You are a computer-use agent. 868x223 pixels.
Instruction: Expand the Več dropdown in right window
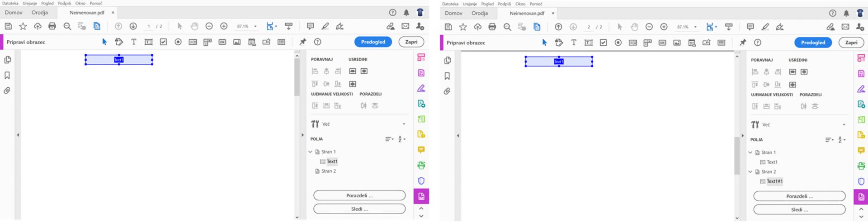coord(844,125)
